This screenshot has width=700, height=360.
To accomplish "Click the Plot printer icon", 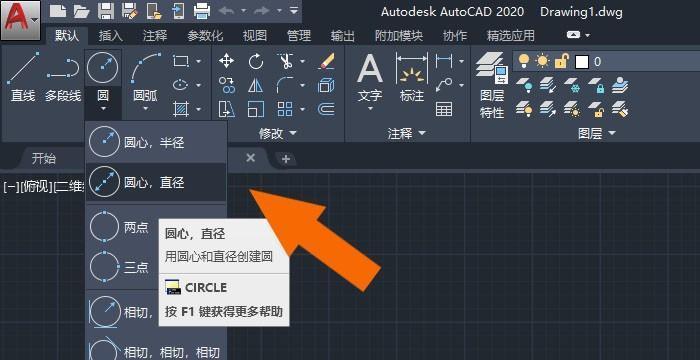I will (x=202, y=11).
